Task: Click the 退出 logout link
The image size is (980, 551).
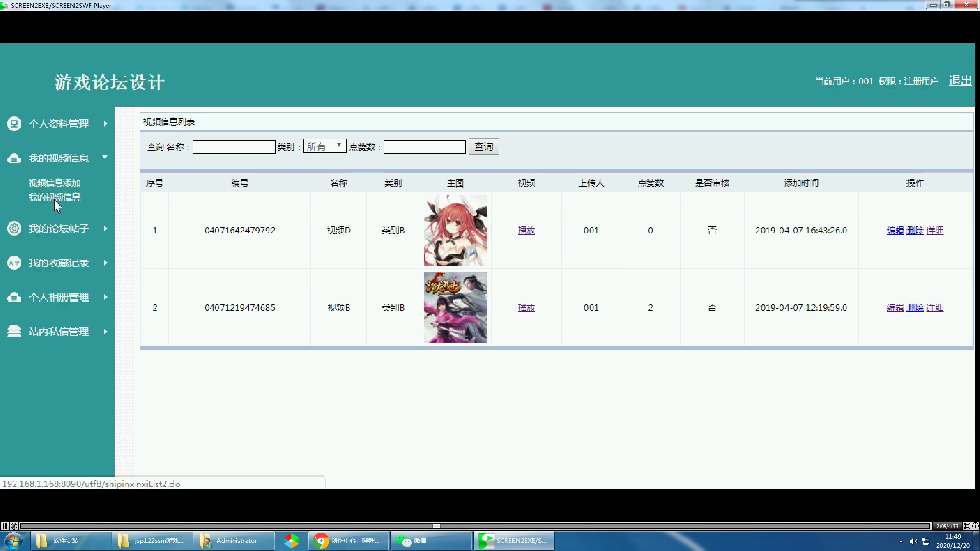Action: 960,81
